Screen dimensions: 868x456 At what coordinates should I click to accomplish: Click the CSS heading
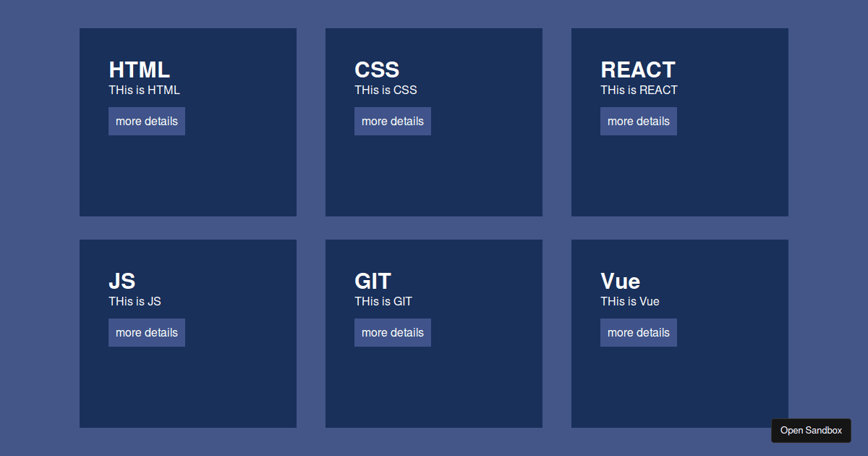[x=376, y=69]
